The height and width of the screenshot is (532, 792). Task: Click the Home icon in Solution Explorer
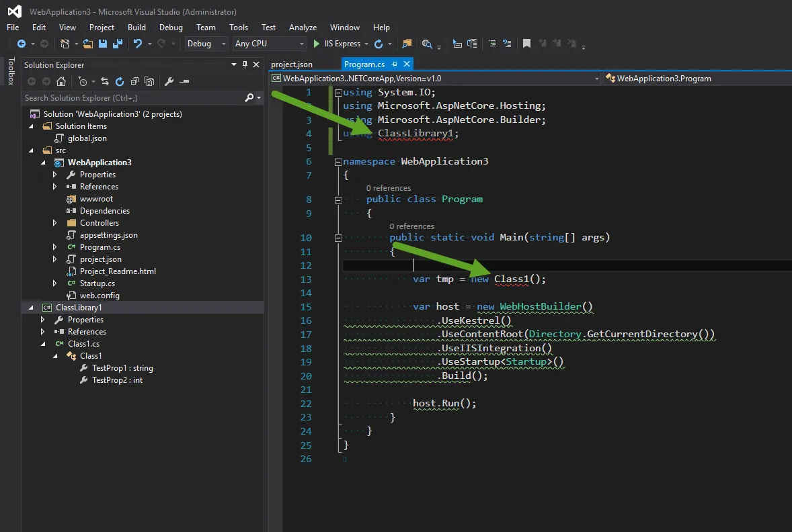[x=61, y=81]
